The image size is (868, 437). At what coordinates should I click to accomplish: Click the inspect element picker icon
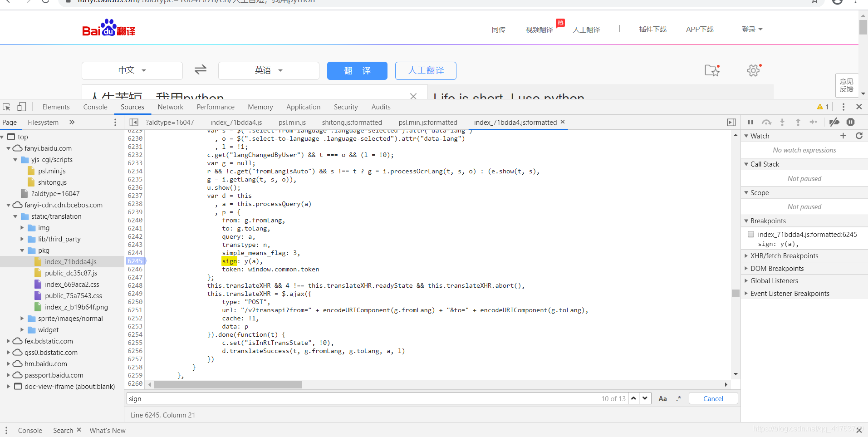6,107
